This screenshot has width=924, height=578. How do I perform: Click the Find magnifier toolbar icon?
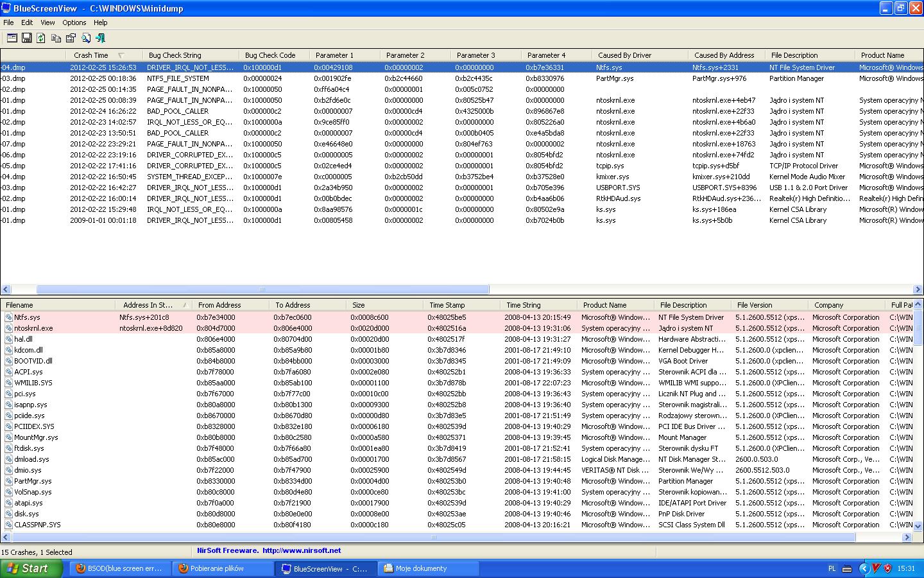click(85, 38)
